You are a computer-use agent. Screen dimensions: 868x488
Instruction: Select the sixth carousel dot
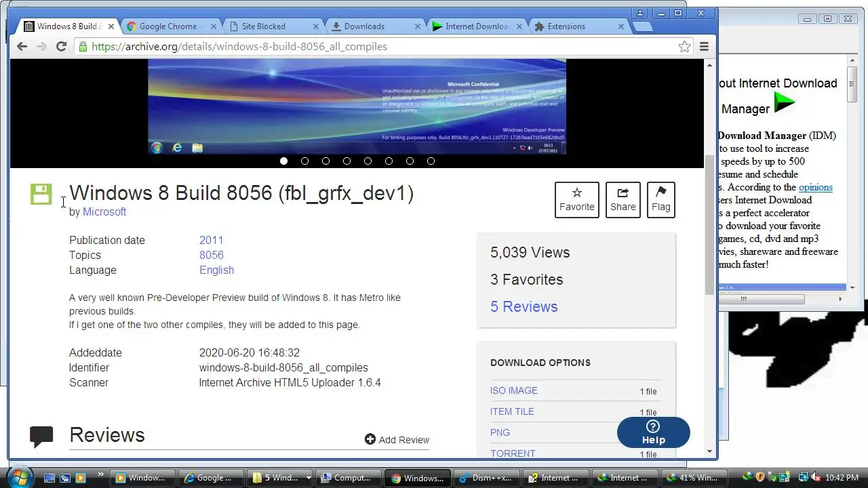pyautogui.click(x=389, y=161)
